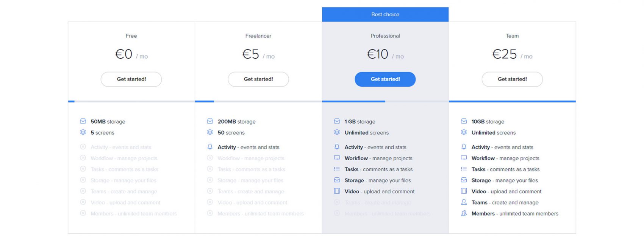Click the disabled Members icon under the Freelancer plan
Screen dimensions: 644x242
tap(211, 213)
